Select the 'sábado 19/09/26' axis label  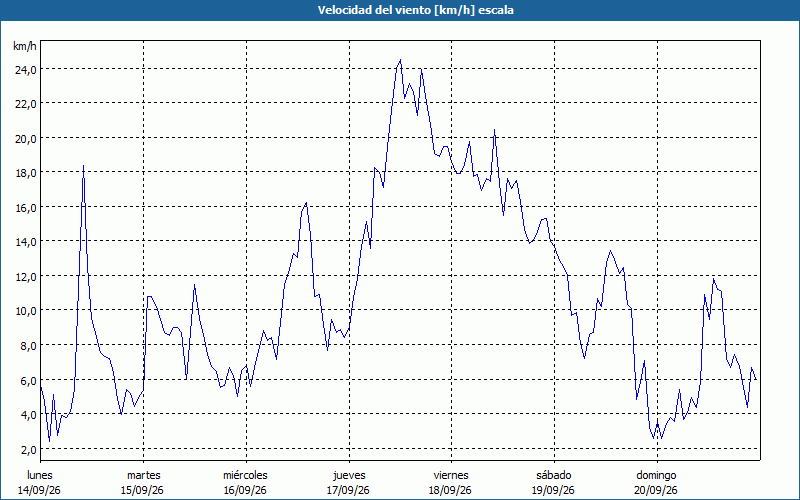tap(554, 483)
